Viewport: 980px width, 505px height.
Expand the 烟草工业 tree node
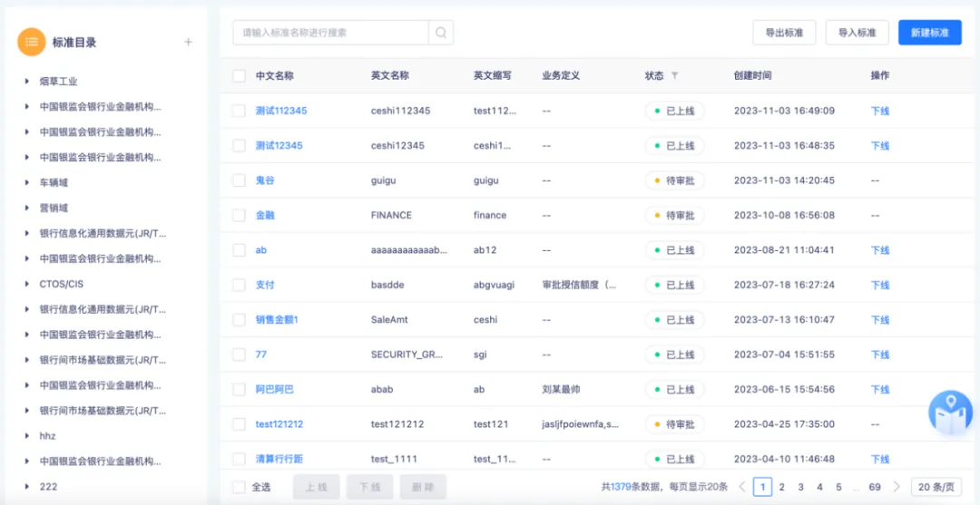click(x=27, y=82)
